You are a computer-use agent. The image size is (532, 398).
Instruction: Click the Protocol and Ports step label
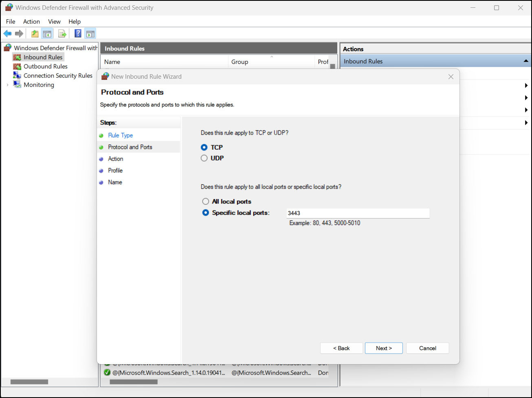(x=130, y=147)
